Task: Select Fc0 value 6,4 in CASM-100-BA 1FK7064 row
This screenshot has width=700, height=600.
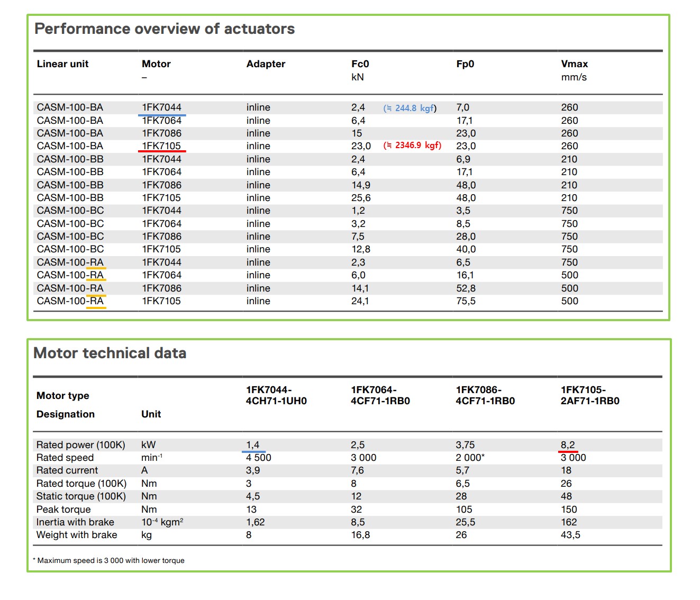Action: pos(358,121)
